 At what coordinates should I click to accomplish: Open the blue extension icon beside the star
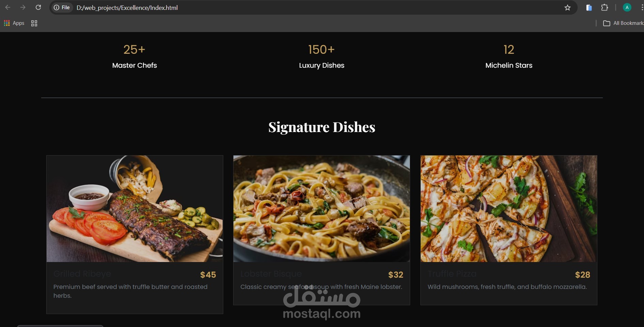(x=589, y=7)
